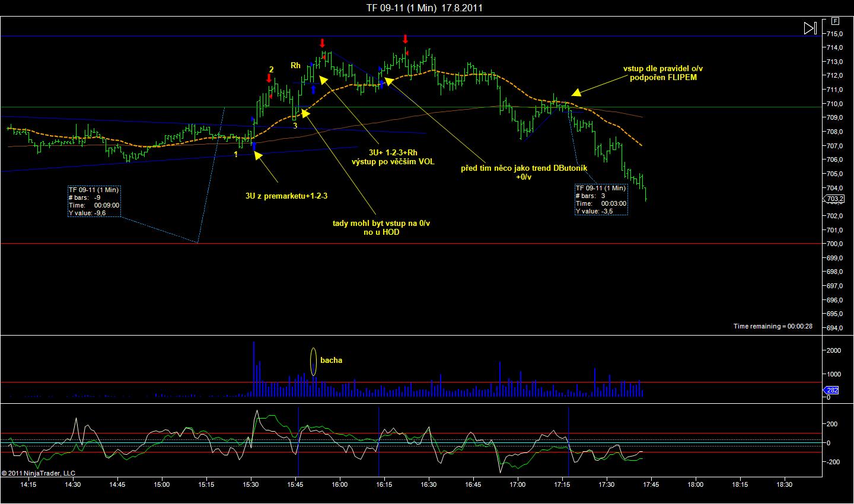Screen dimensions: 854x504
Task: Click the 715,0 price axis label
Action: (835, 34)
